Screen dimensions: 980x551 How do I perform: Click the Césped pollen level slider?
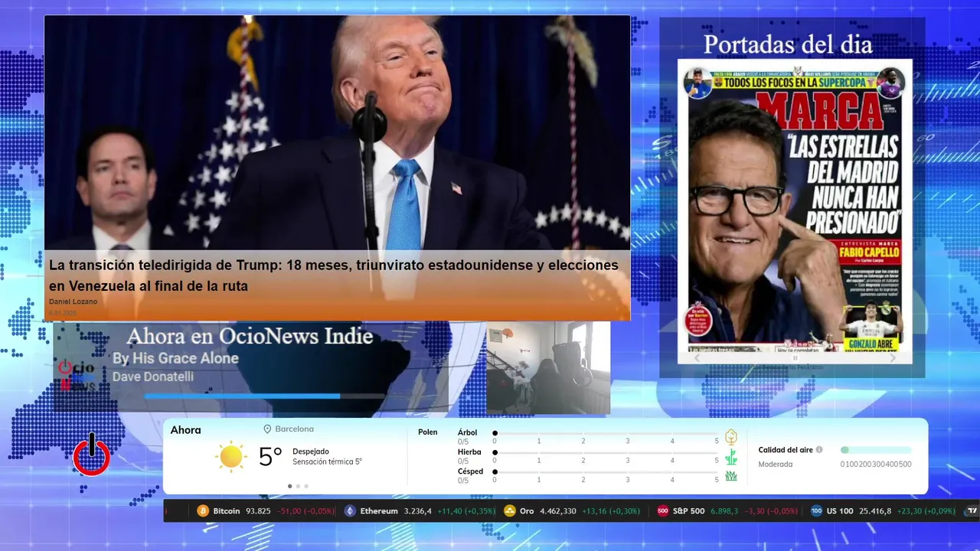click(606, 472)
